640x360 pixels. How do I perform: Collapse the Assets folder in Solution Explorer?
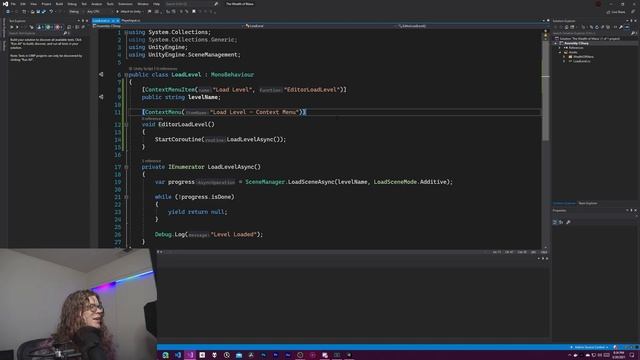tap(560, 52)
